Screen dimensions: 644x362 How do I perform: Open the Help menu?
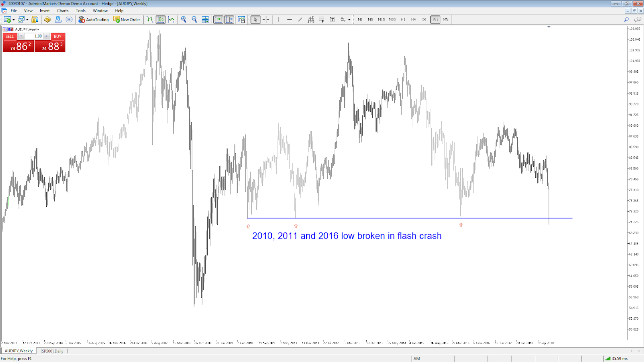119,10
